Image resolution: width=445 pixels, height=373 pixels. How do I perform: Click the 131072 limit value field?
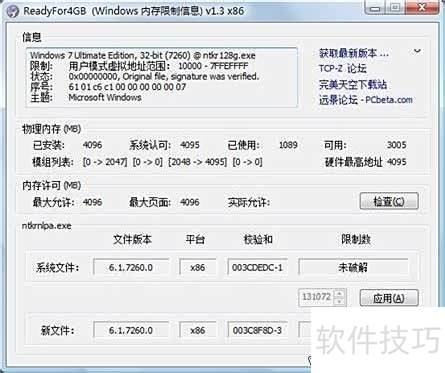point(316,296)
